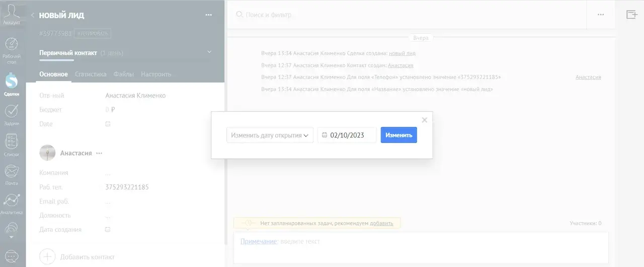Open the Сделки section icon

tap(11, 80)
